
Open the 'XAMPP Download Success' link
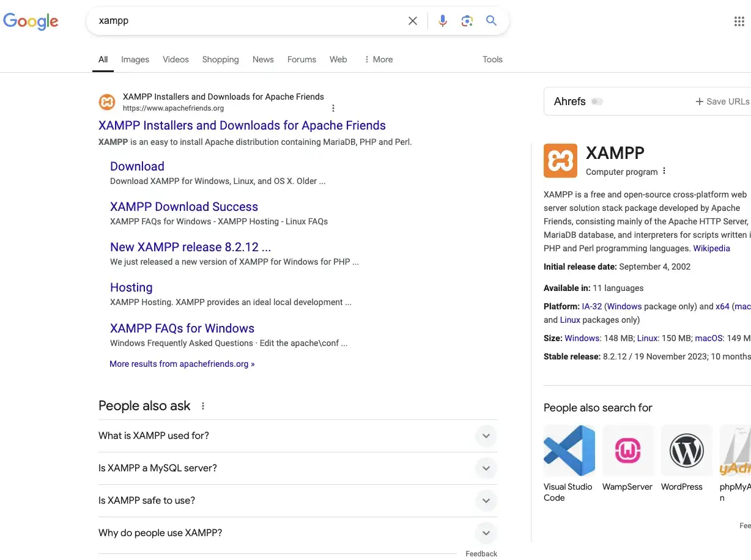click(183, 207)
